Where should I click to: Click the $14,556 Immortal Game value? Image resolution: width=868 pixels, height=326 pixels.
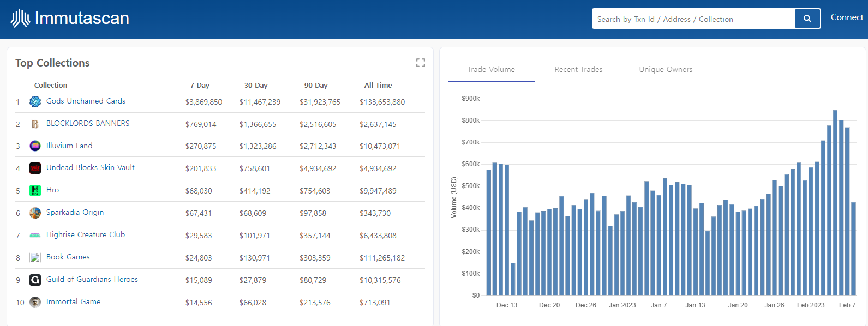pyautogui.click(x=199, y=303)
